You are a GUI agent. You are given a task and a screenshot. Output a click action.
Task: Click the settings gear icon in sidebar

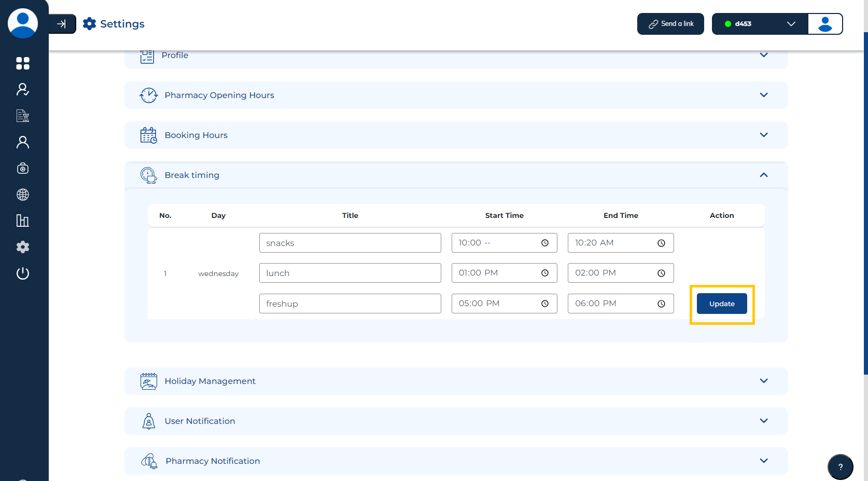23,247
